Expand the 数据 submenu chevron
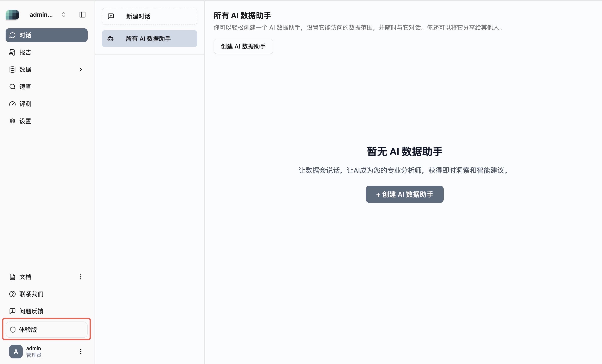 (x=81, y=70)
